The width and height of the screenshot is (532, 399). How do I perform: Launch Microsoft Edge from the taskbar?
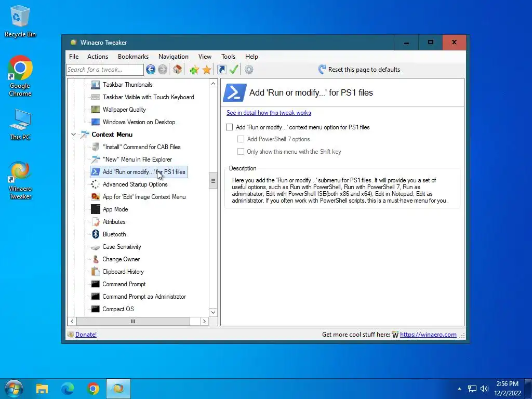67,389
